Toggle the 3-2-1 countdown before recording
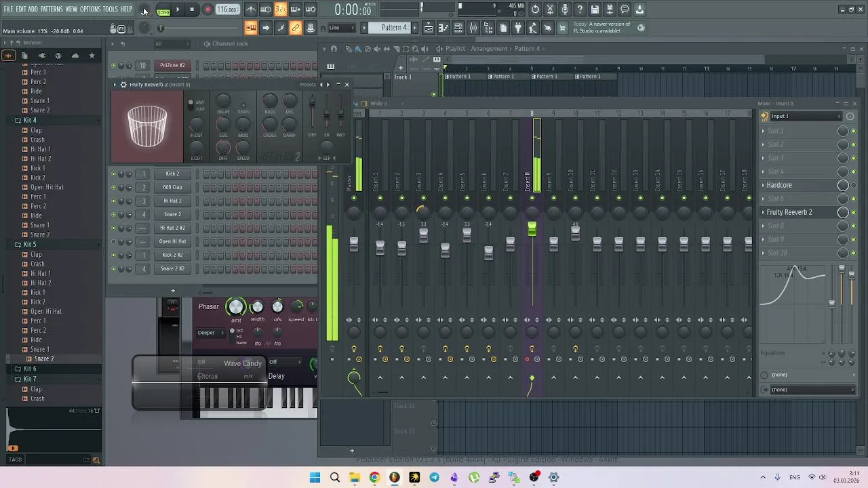The height and width of the screenshot is (488, 868). (281, 9)
